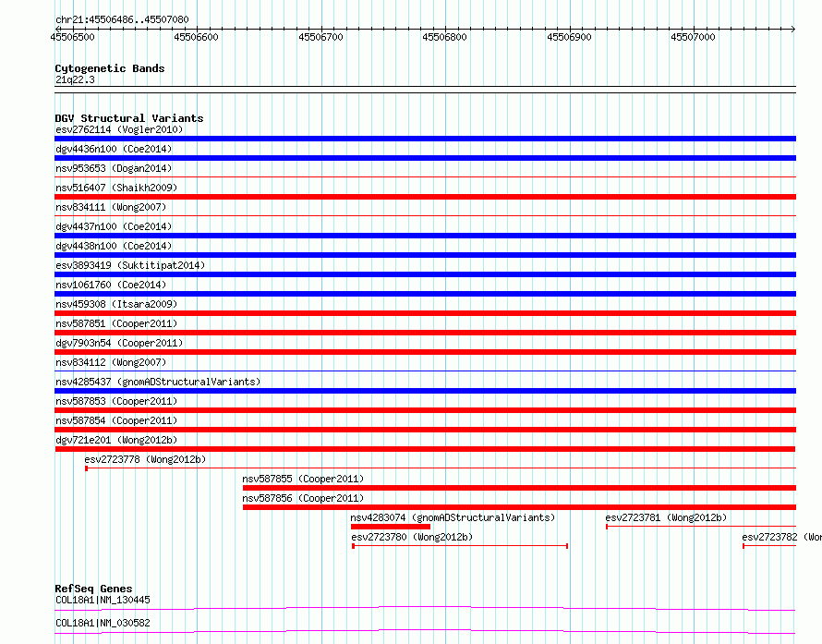Viewport: 822px width, 644px height.
Task: Select the nsv4283074 gnomAD variant label
Action: [x=453, y=517]
